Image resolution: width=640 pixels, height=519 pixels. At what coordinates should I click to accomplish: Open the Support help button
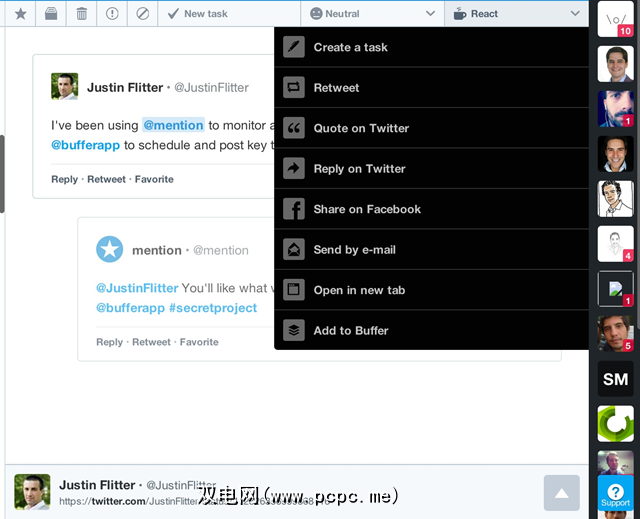pyautogui.click(x=616, y=493)
